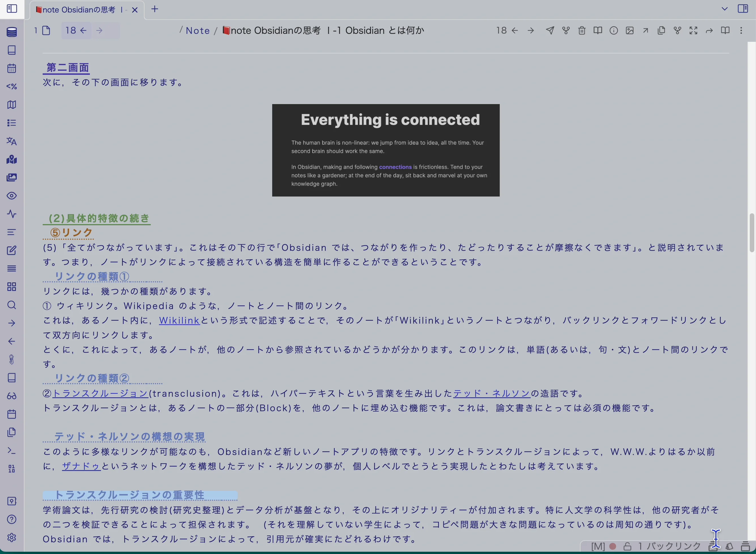The image size is (756, 554).
Task: Open the tab list dropdown chevron
Action: pos(725,9)
